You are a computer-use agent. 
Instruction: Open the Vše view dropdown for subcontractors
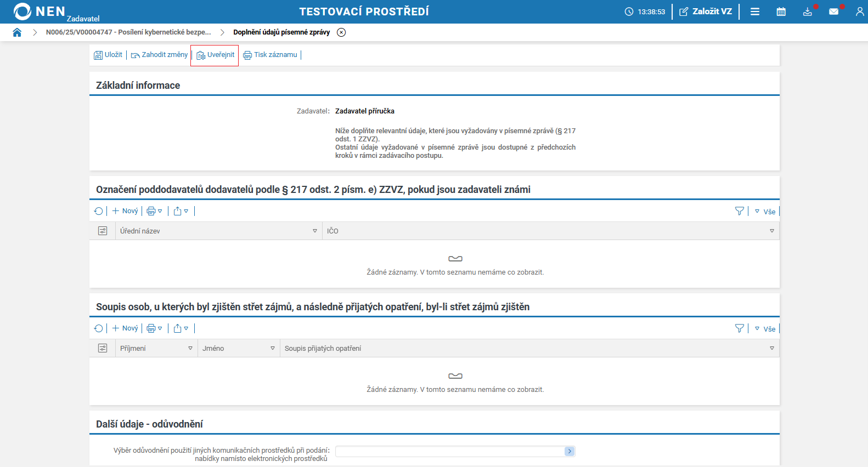765,212
